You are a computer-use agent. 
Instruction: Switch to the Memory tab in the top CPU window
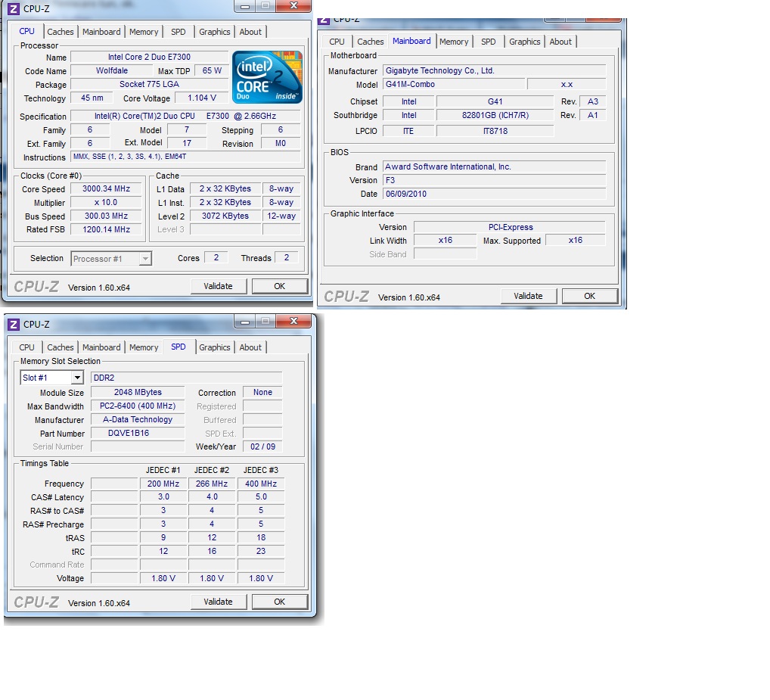pyautogui.click(x=144, y=32)
